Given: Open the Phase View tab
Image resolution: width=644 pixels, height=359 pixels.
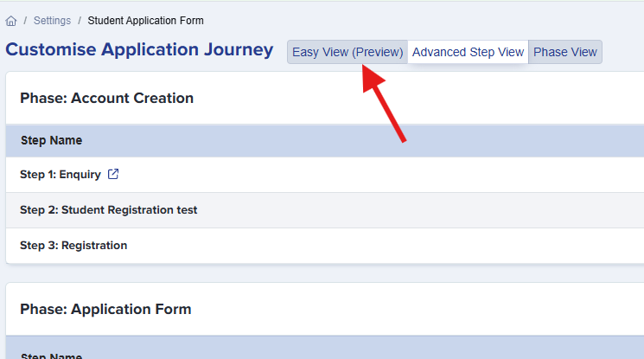Looking at the screenshot, I should click(564, 52).
